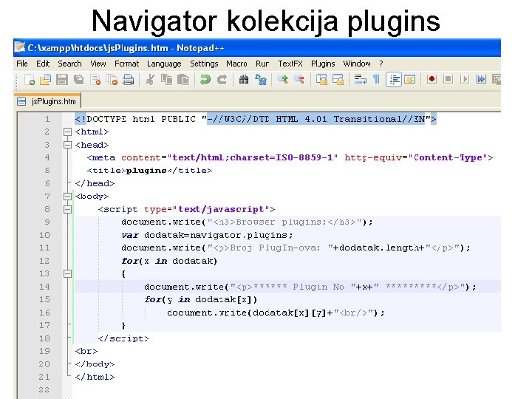Screen dimensions: 532x399
Task: Open Find with the binoculars icon
Action: click(244, 80)
